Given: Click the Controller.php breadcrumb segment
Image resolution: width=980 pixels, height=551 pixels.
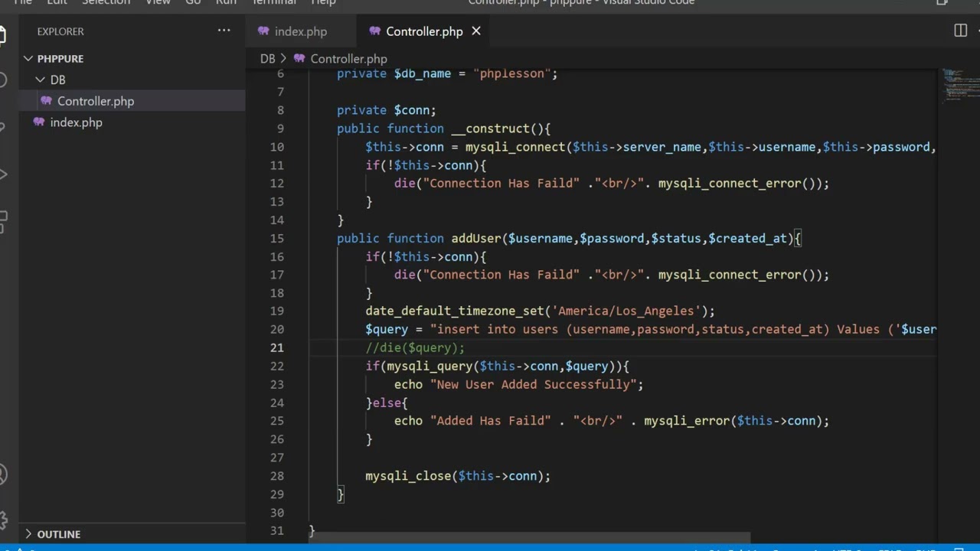Looking at the screenshot, I should point(348,59).
